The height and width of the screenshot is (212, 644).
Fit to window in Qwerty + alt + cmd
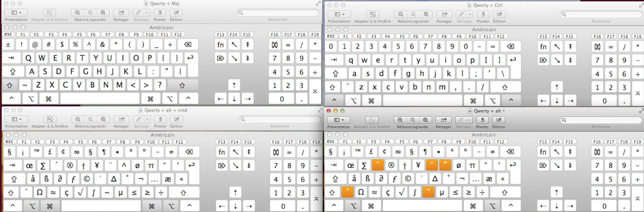pos(50,119)
